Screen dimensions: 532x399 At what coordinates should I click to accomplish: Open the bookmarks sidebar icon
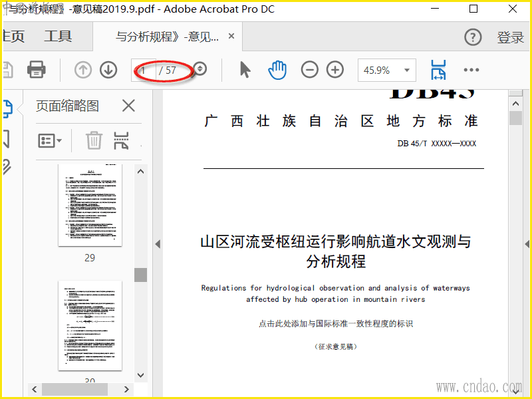pyautogui.click(x=6, y=139)
